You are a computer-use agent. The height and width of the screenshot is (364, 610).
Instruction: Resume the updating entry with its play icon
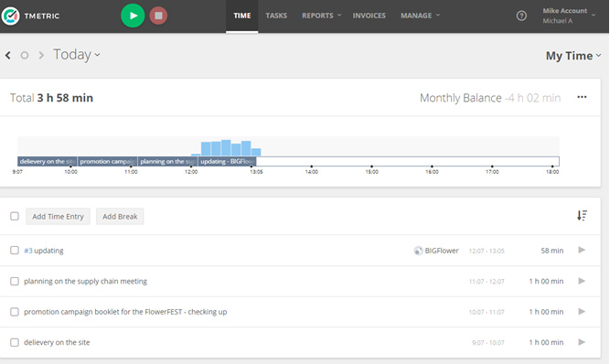(582, 250)
